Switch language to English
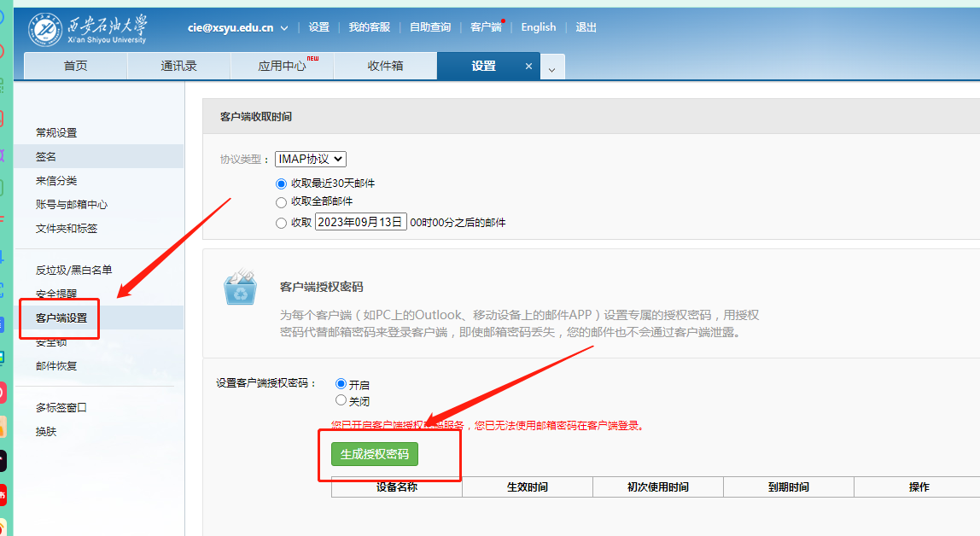Image resolution: width=980 pixels, height=536 pixels. click(538, 27)
